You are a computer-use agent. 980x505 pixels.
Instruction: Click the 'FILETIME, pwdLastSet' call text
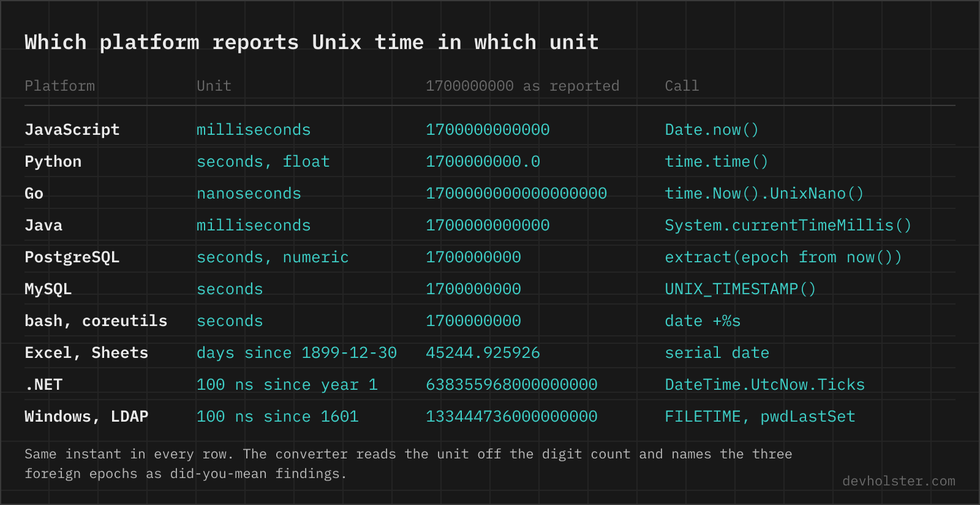point(760,417)
